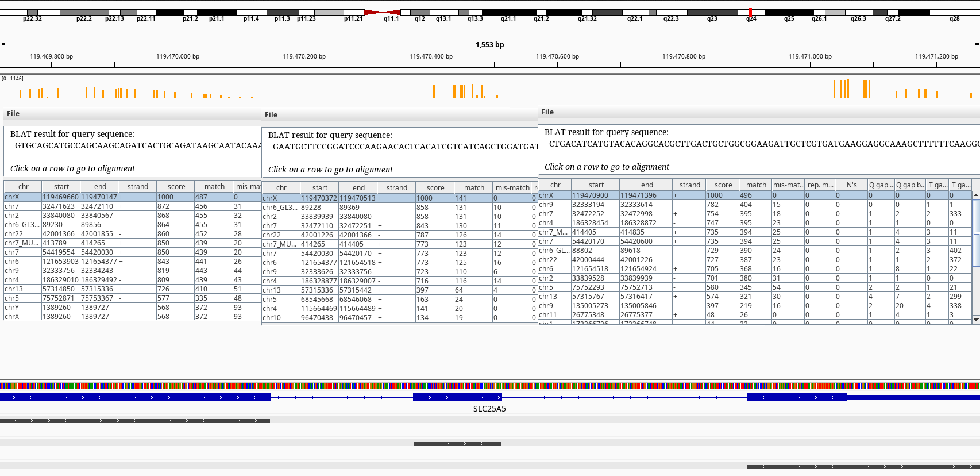Select chr5 68545668 row in middle table
Image resolution: width=980 pixels, height=476 pixels.
tap(399, 299)
